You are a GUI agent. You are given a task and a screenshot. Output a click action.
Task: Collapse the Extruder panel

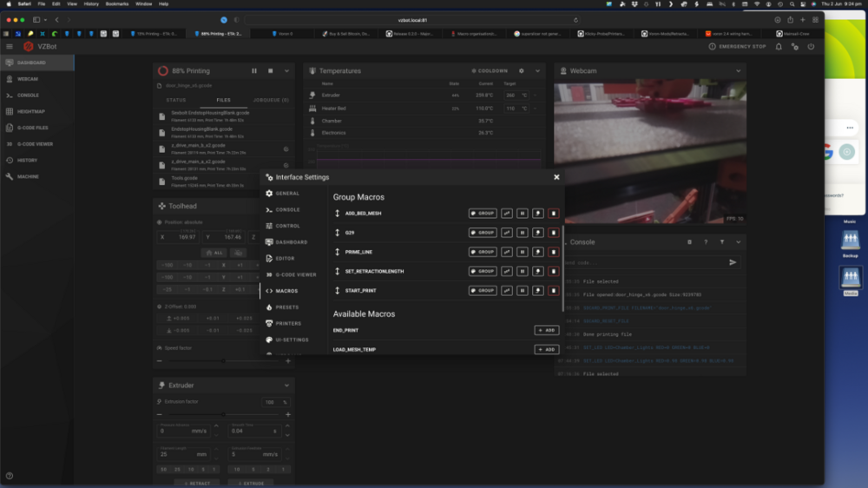click(x=286, y=386)
